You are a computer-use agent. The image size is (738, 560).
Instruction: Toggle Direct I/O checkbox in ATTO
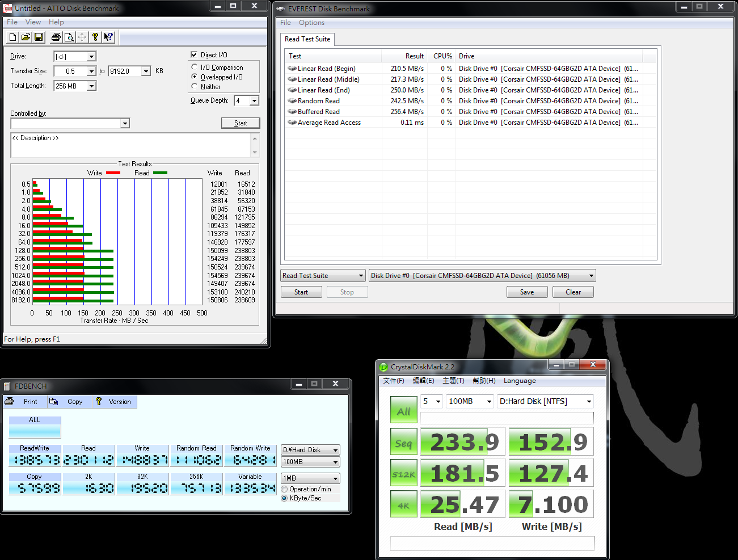coord(195,55)
